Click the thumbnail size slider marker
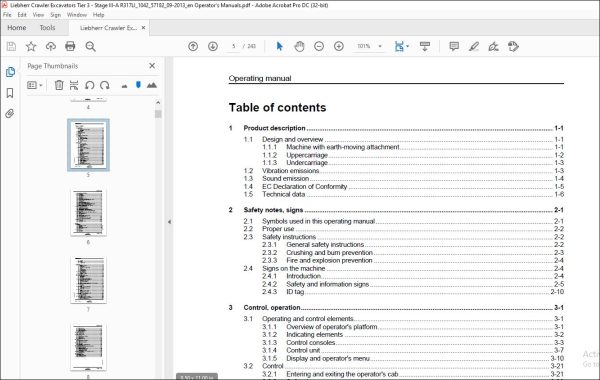The height and width of the screenshot is (380, 600). [x=138, y=85]
